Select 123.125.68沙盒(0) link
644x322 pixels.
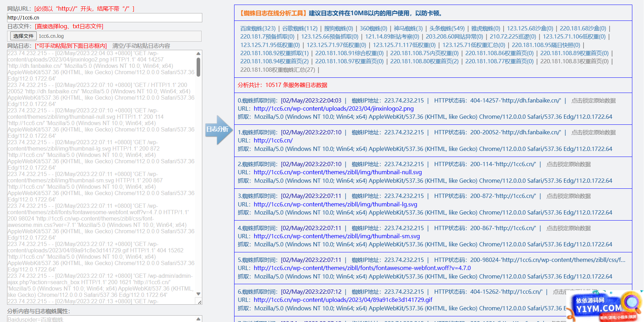click(530, 28)
